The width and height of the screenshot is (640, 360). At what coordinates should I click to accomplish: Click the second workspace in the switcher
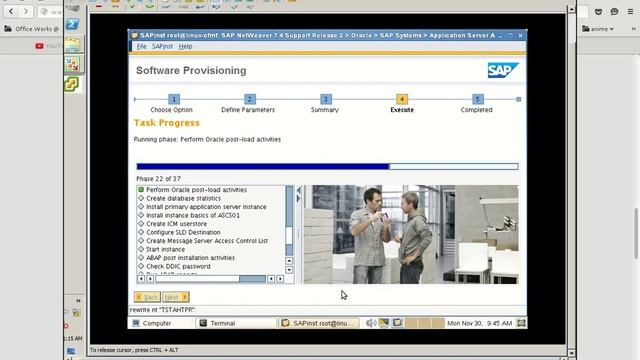[425, 323]
